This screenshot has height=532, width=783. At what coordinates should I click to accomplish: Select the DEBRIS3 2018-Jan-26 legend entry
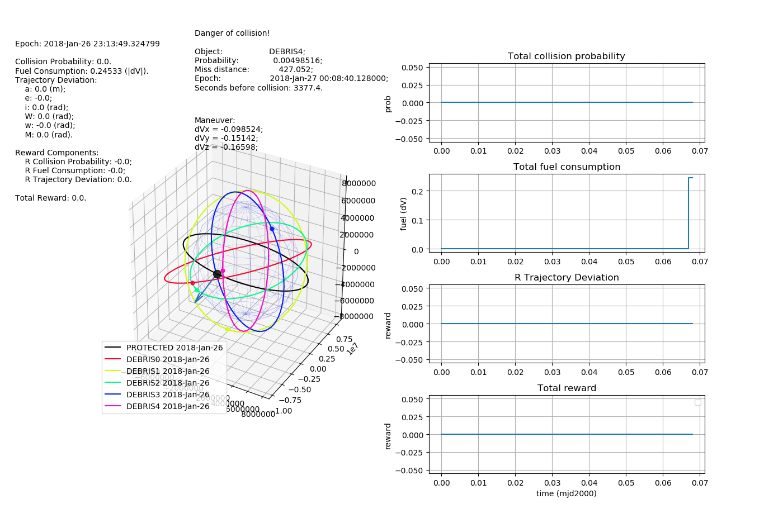(157, 395)
